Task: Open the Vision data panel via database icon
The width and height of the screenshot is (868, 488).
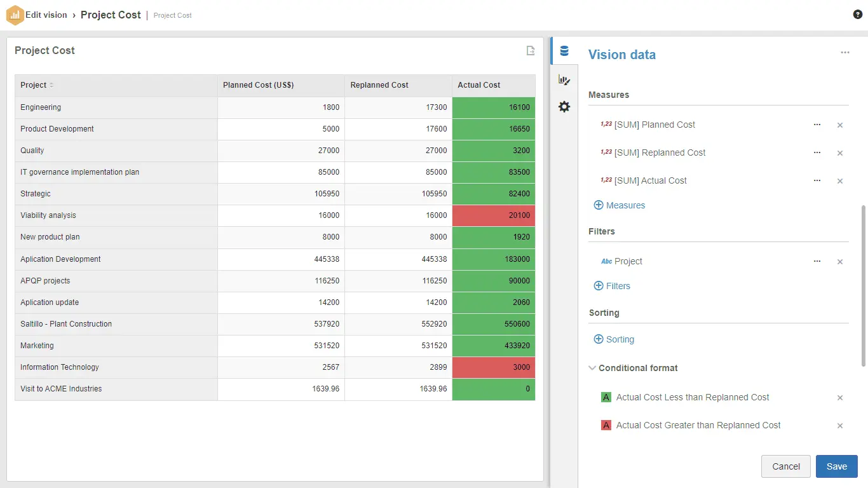Action: click(564, 51)
